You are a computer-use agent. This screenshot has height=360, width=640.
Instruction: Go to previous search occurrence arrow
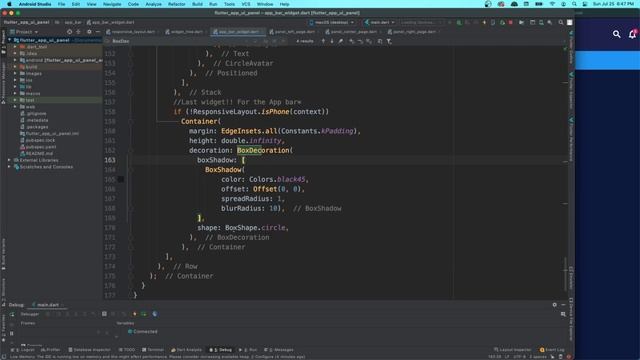[323, 41]
